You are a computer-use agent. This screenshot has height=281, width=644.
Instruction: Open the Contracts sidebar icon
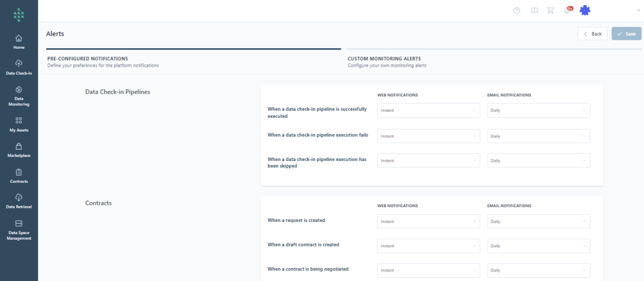click(19, 176)
